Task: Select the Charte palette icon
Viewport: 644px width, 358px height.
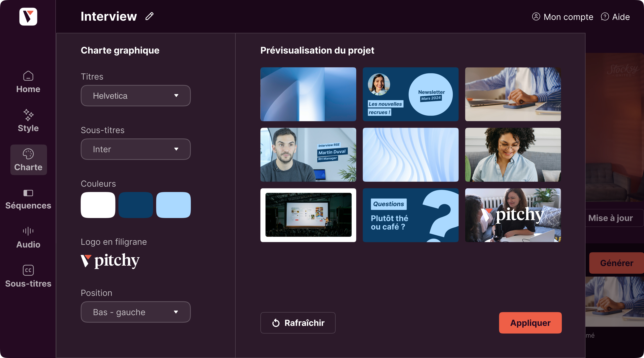Action: [x=28, y=154]
